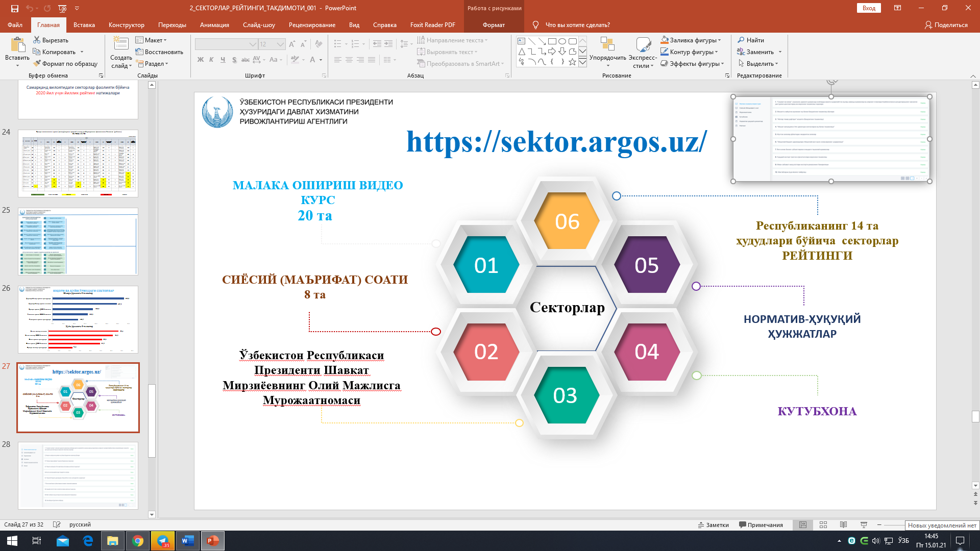The height and width of the screenshot is (551, 980).
Task: Open the font name combo box dropdown
Action: [x=253, y=44]
